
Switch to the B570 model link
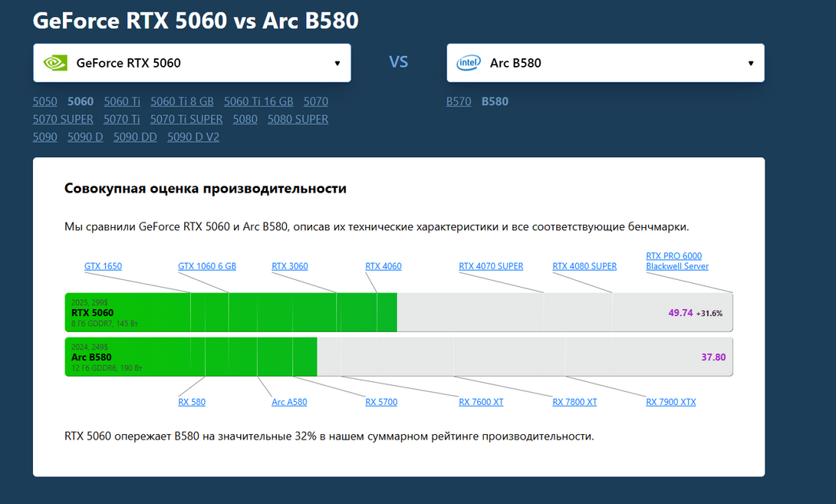coord(459,101)
